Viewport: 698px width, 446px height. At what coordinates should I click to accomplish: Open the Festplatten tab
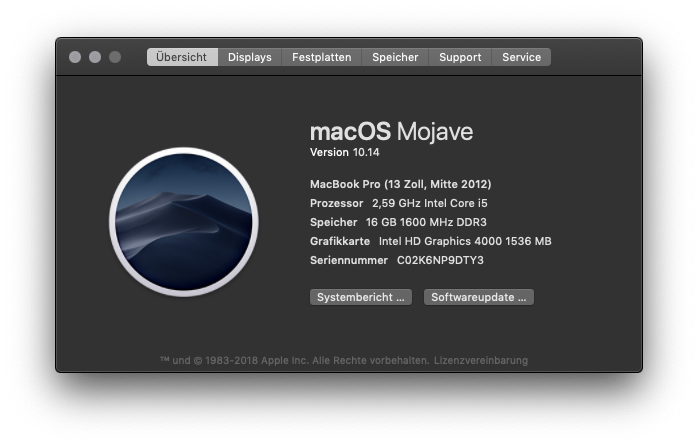point(321,57)
